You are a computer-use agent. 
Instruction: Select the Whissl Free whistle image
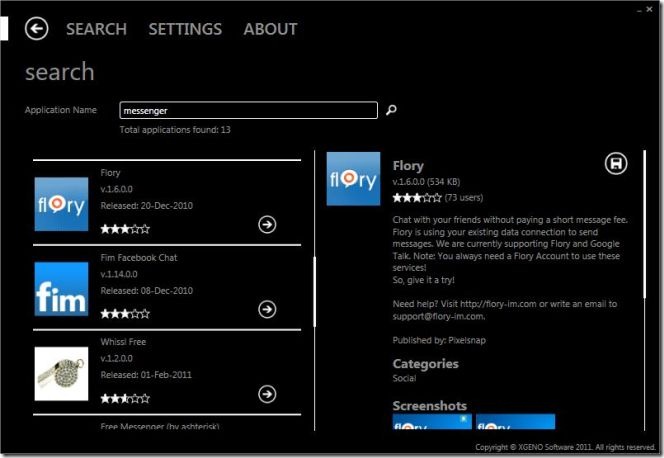[x=61, y=374]
